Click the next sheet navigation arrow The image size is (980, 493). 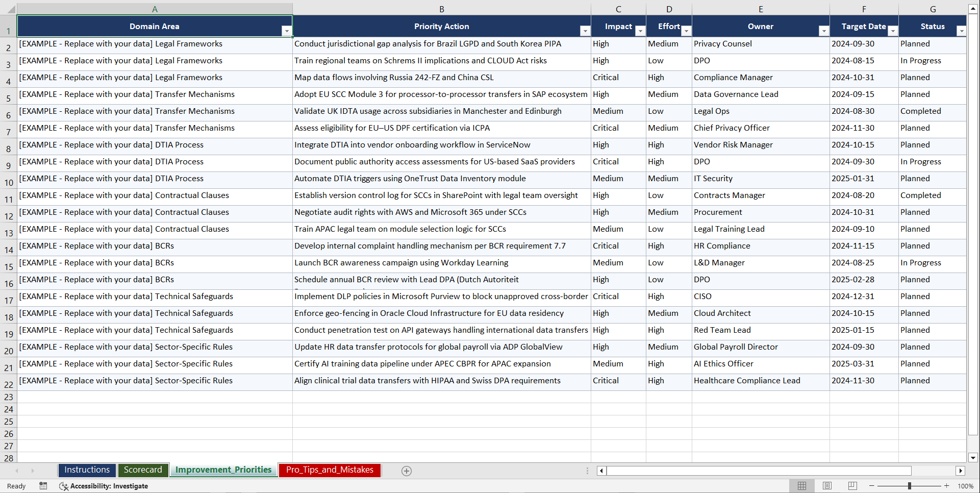pyautogui.click(x=33, y=471)
